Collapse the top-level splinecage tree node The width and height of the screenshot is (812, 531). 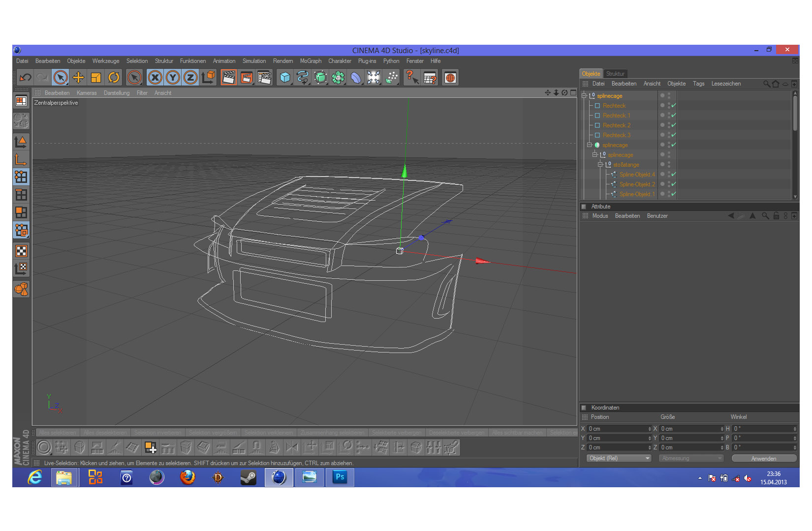coord(584,96)
